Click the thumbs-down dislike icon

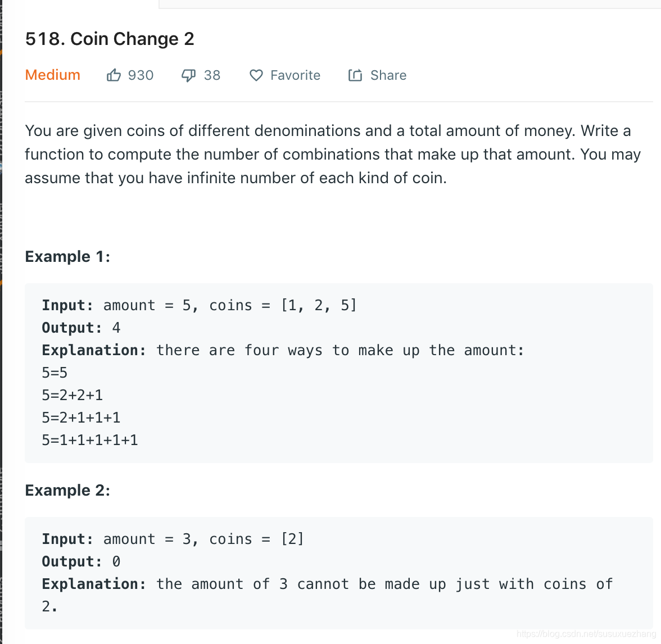[x=188, y=75]
